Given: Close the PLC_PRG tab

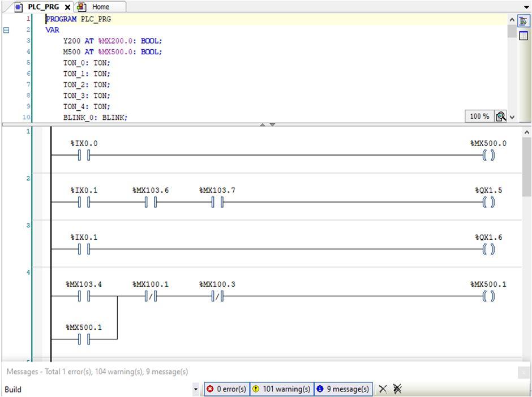Looking at the screenshot, I should pos(67,7).
